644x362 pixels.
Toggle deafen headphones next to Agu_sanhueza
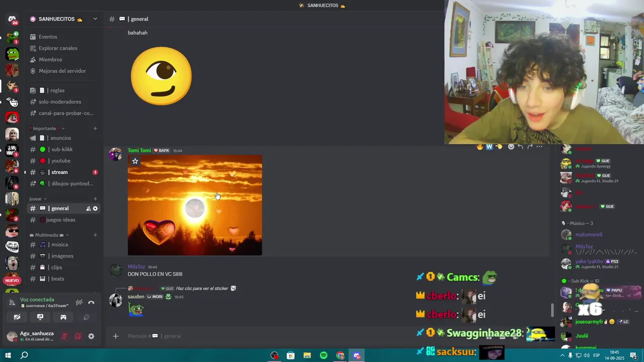point(78,336)
